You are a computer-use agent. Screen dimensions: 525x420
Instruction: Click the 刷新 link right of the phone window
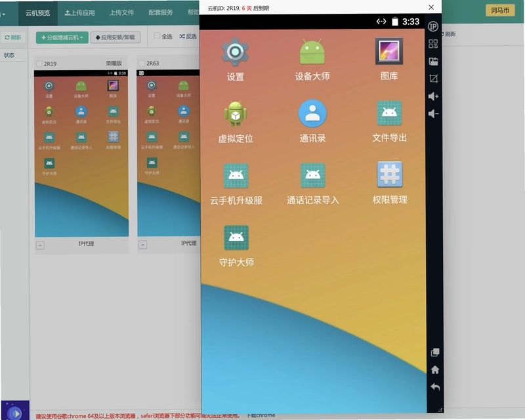tap(450, 34)
